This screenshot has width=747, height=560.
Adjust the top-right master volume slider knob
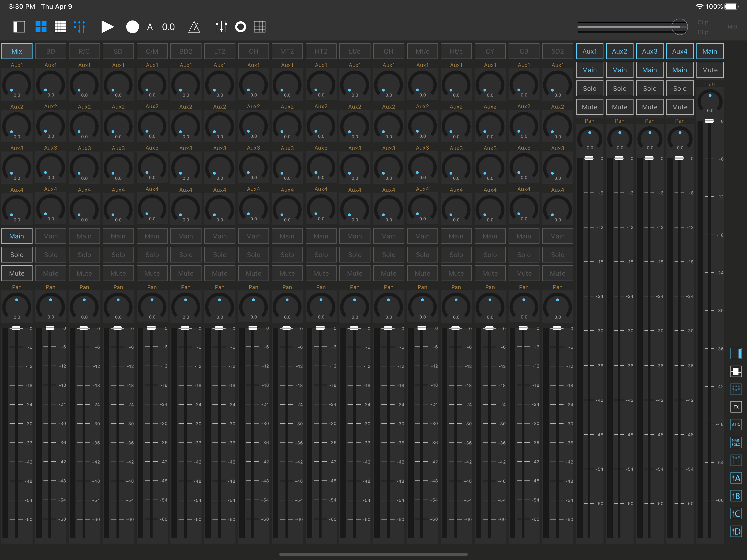click(x=679, y=27)
